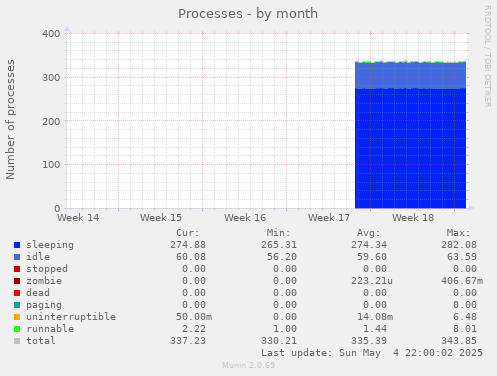Click the 'Munin 2.0.69' version text
The image size is (497, 376).
248,365
